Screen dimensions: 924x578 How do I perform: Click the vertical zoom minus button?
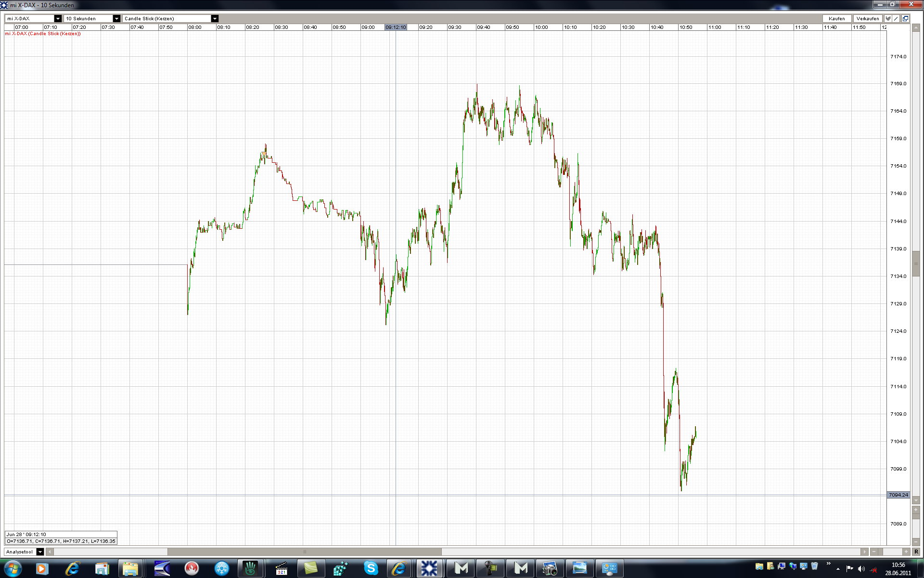click(916, 542)
